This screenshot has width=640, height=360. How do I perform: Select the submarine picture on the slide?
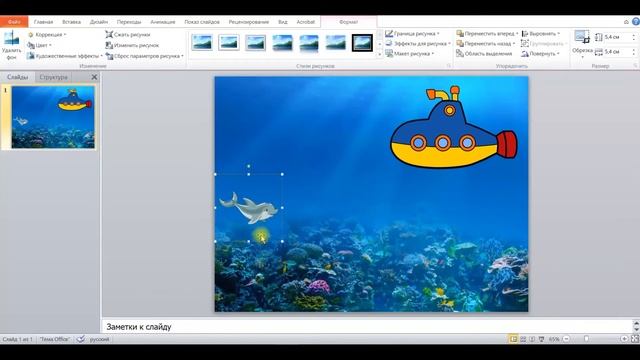[x=453, y=127]
